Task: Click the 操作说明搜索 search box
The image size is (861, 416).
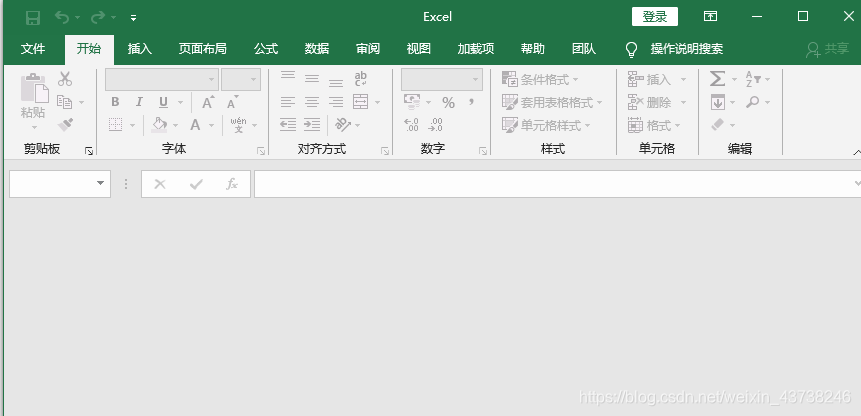Action: (686, 49)
